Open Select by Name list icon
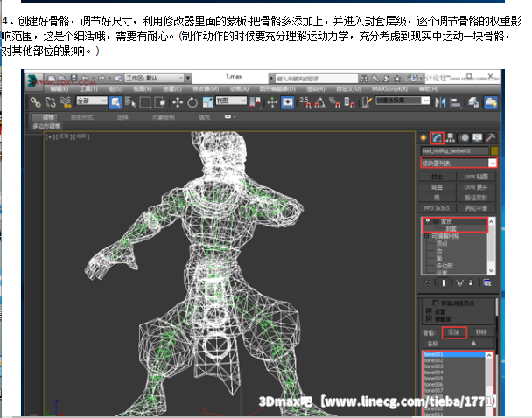 [130, 102]
